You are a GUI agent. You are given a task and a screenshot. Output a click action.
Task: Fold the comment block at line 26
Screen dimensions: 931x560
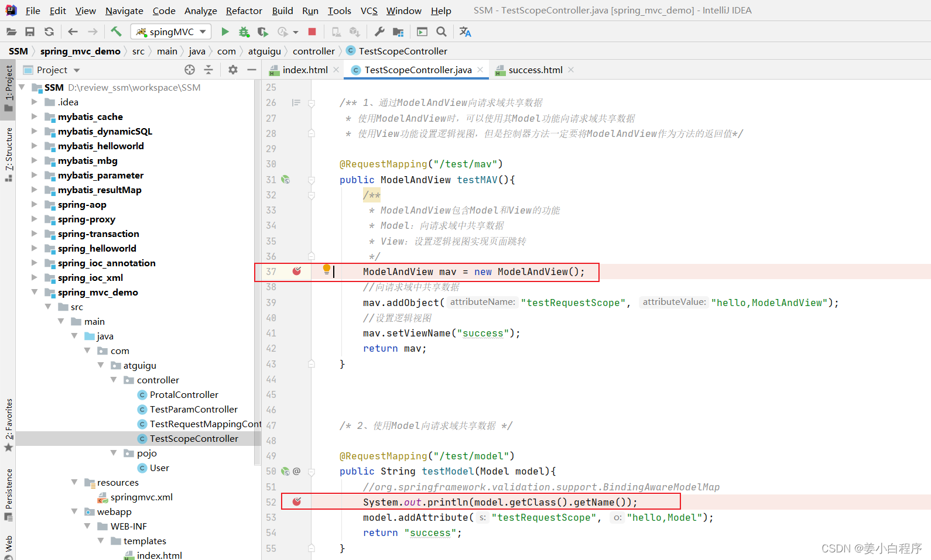point(312,103)
